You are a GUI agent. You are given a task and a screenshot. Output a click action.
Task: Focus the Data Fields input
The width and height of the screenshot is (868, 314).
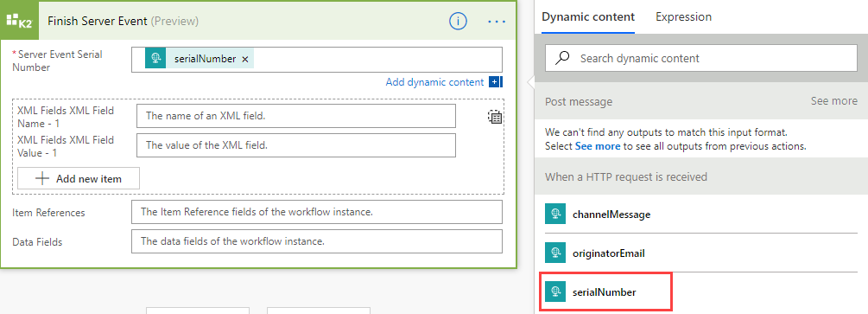pyautogui.click(x=317, y=241)
